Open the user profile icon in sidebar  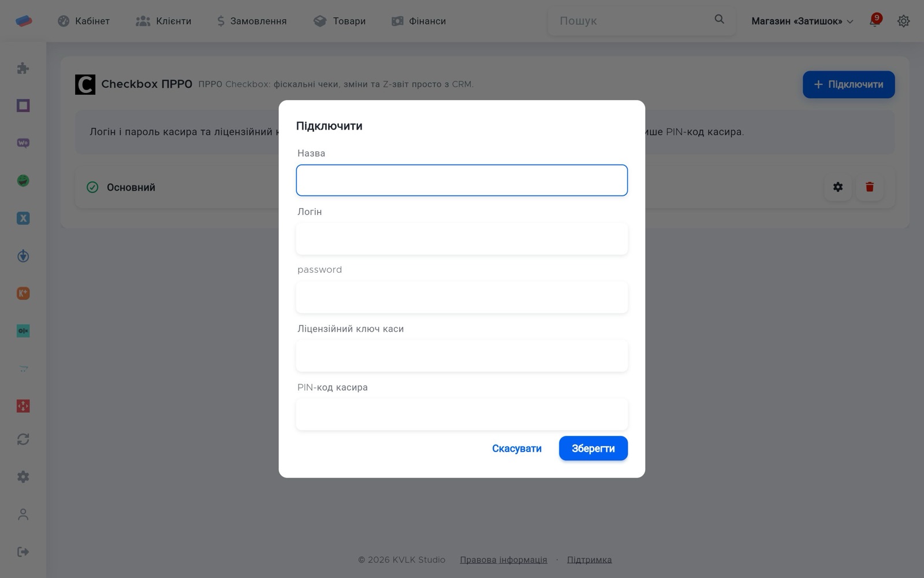(x=23, y=514)
